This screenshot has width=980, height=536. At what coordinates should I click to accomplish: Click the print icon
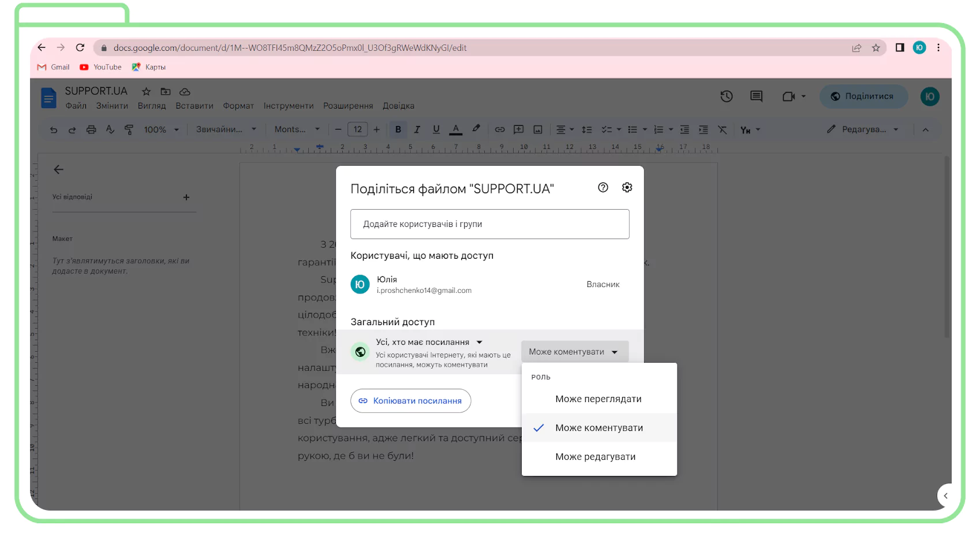click(91, 129)
